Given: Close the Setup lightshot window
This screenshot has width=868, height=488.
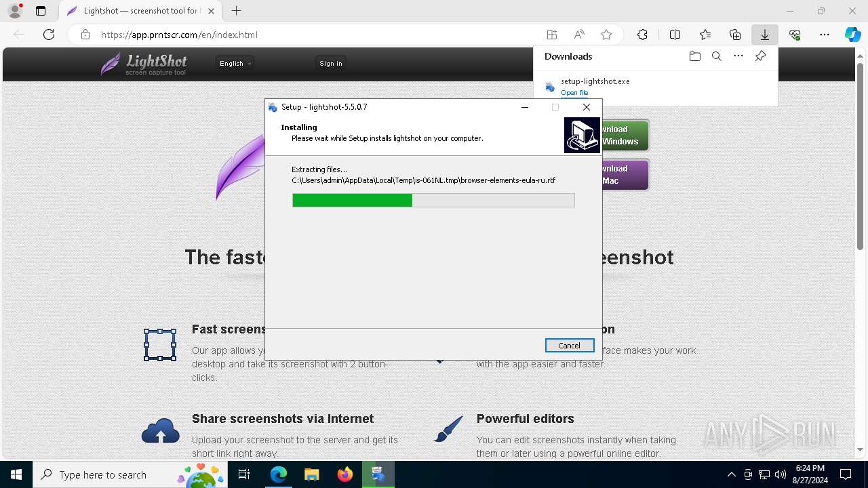Looking at the screenshot, I should [587, 107].
